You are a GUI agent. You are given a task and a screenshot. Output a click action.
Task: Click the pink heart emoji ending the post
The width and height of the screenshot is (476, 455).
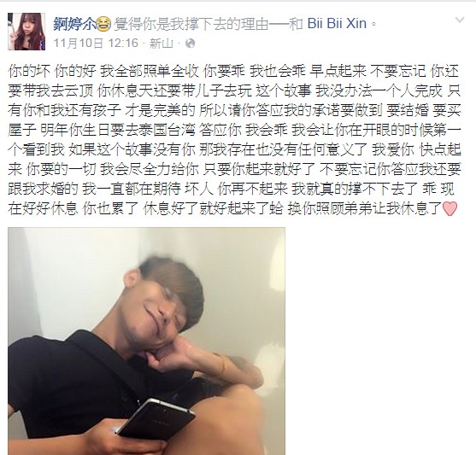[450, 208]
